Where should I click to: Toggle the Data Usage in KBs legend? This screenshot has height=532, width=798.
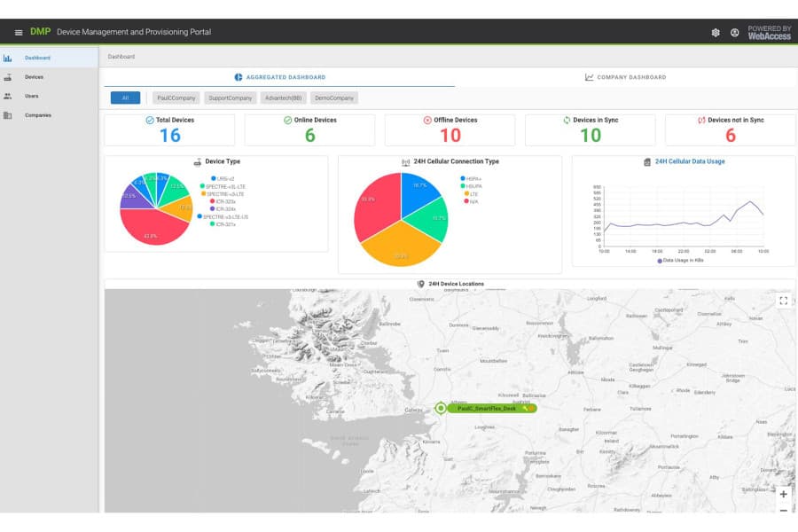[680, 261]
